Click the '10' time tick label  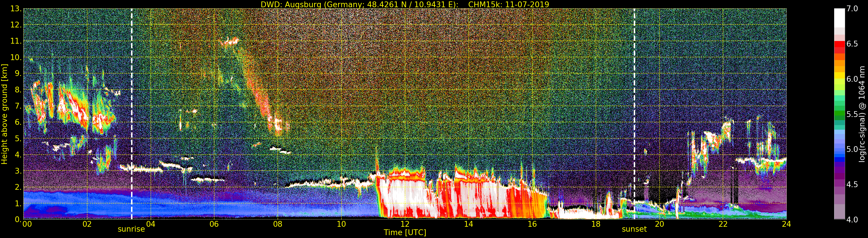341,224
